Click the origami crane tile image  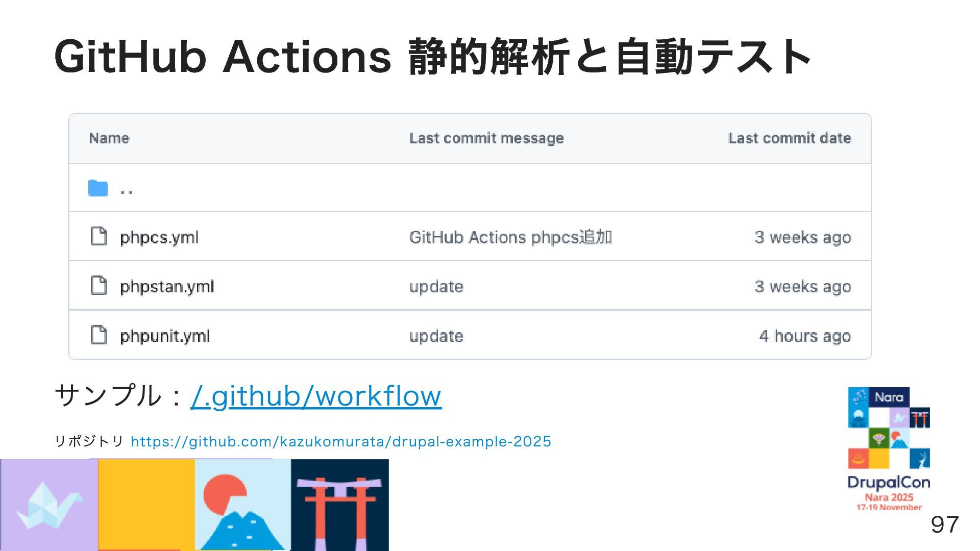[49, 505]
